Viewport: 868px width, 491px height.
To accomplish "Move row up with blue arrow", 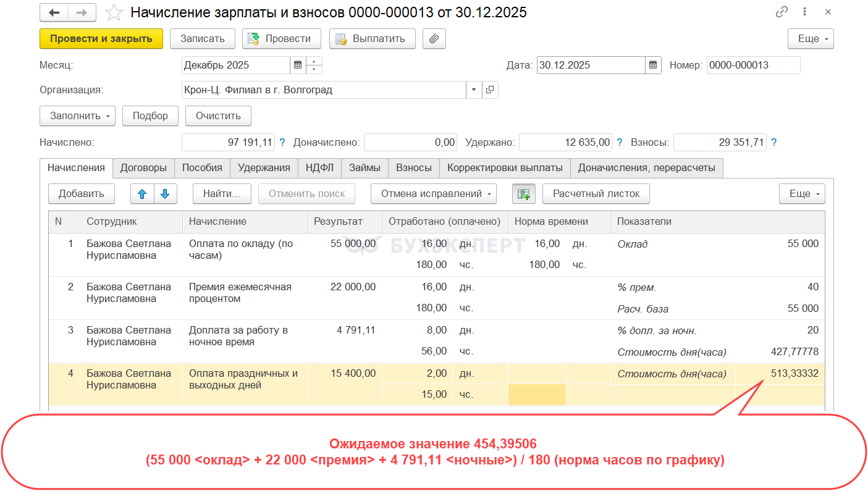I will [x=142, y=194].
